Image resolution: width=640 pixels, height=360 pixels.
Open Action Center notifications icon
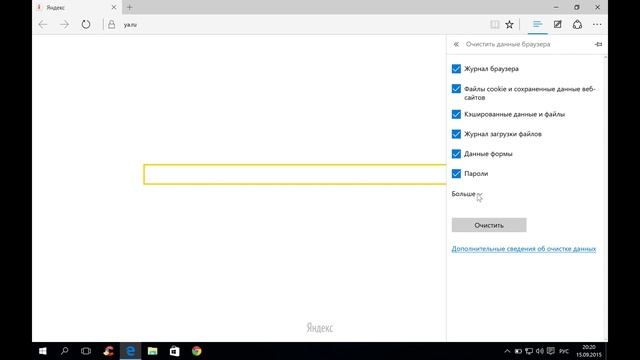pos(551,351)
